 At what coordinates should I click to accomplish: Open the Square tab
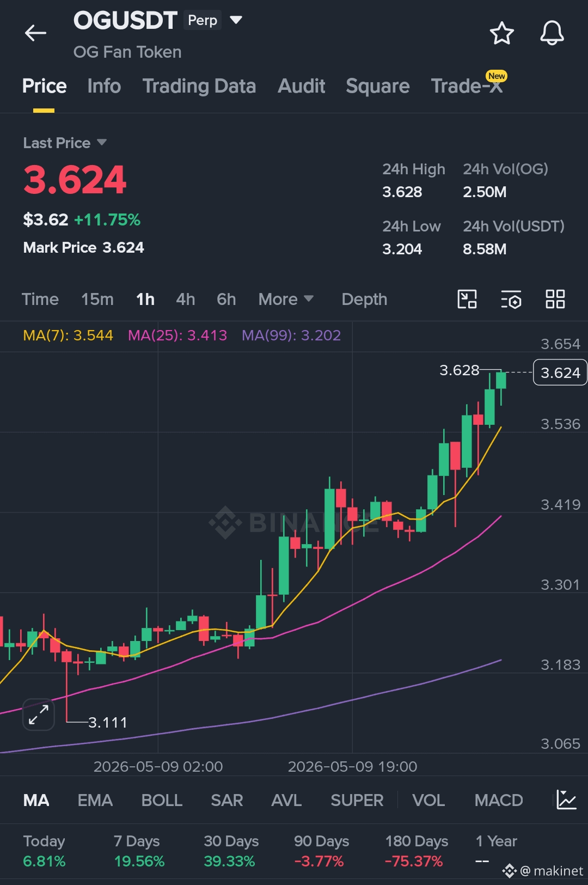point(378,86)
